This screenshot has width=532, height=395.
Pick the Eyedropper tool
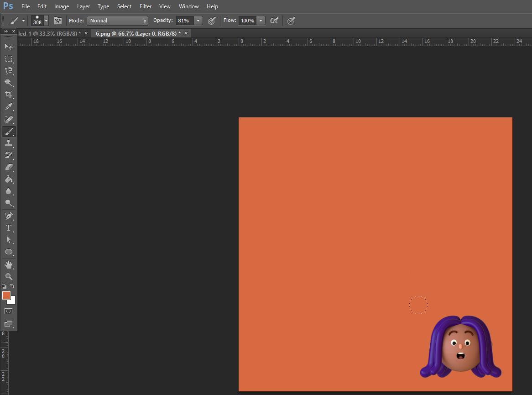(x=8, y=107)
